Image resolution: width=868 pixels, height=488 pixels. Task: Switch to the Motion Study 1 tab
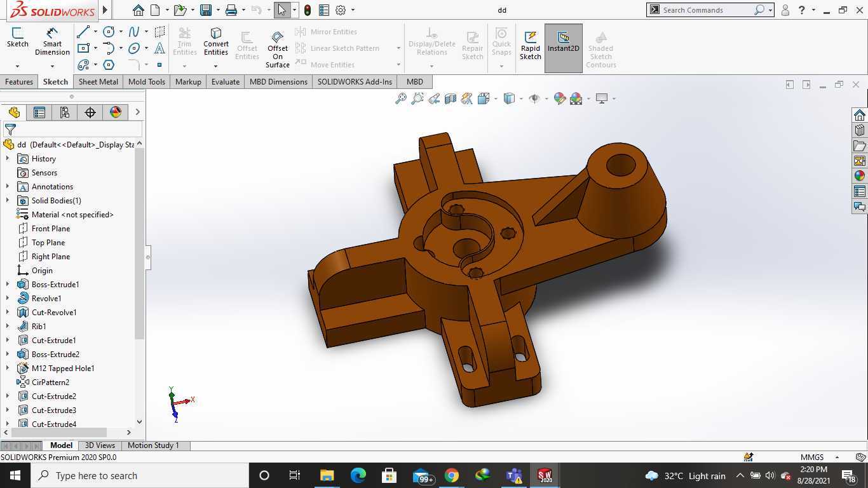pyautogui.click(x=154, y=445)
